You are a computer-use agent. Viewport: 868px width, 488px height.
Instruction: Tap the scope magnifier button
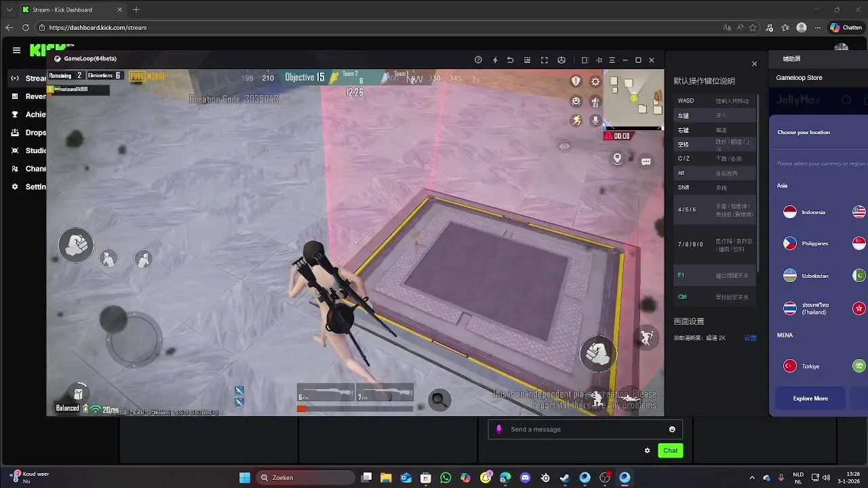click(x=439, y=400)
